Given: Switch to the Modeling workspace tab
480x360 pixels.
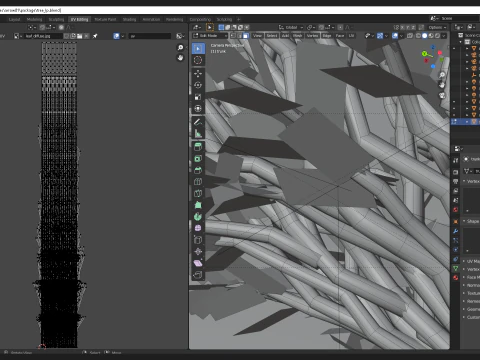Looking at the screenshot, I should (x=34, y=19).
